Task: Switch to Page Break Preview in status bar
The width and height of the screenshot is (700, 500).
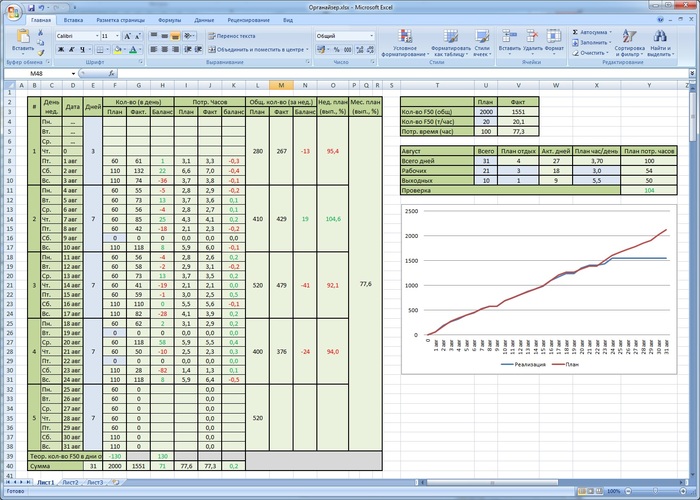Action: point(600,491)
